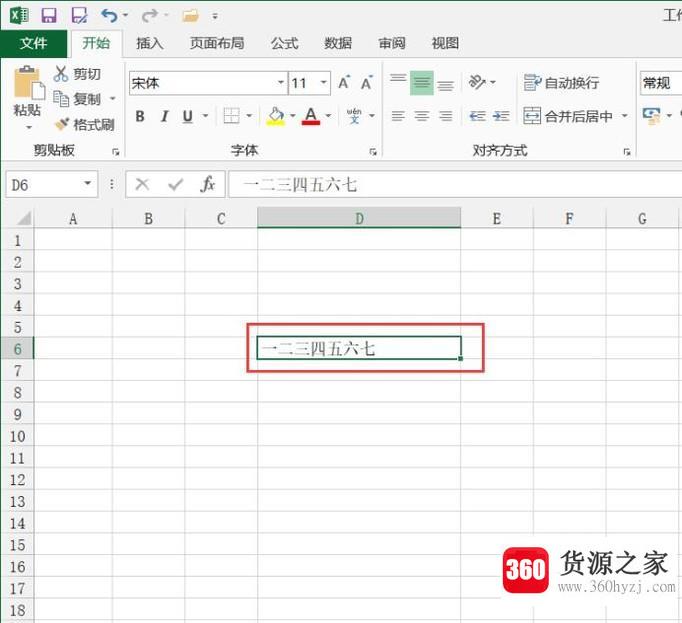Apply red font color A
The width and height of the screenshot is (682, 623).
311,116
